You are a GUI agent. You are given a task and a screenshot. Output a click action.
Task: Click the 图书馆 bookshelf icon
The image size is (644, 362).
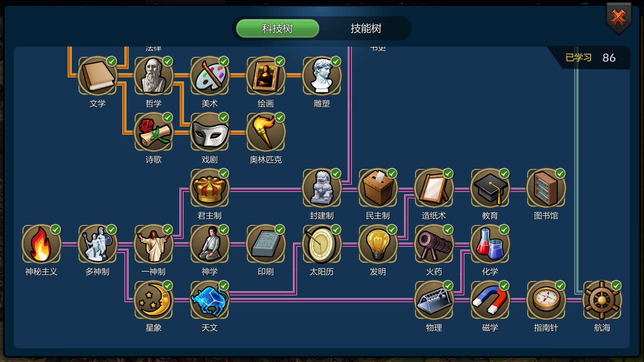point(546,188)
